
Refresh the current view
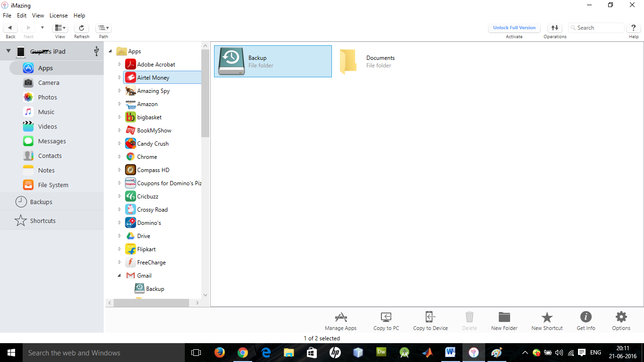[82, 28]
